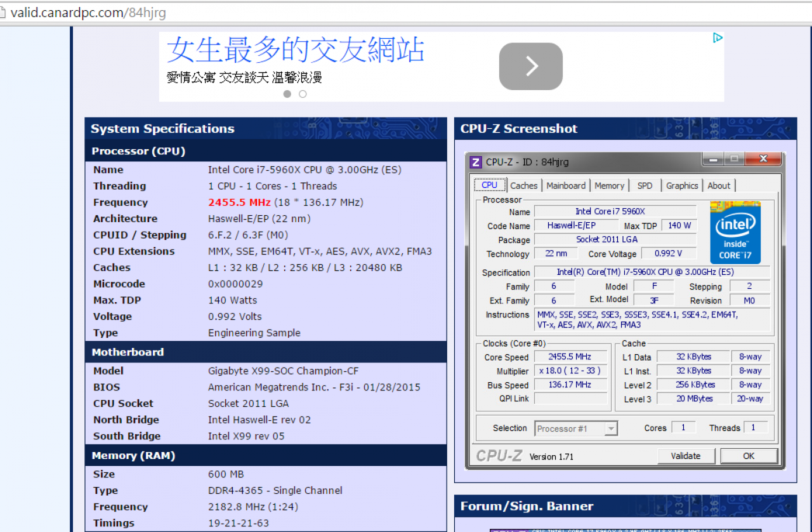Open the About tab in CPU-Z
812x532 pixels.
pos(719,185)
